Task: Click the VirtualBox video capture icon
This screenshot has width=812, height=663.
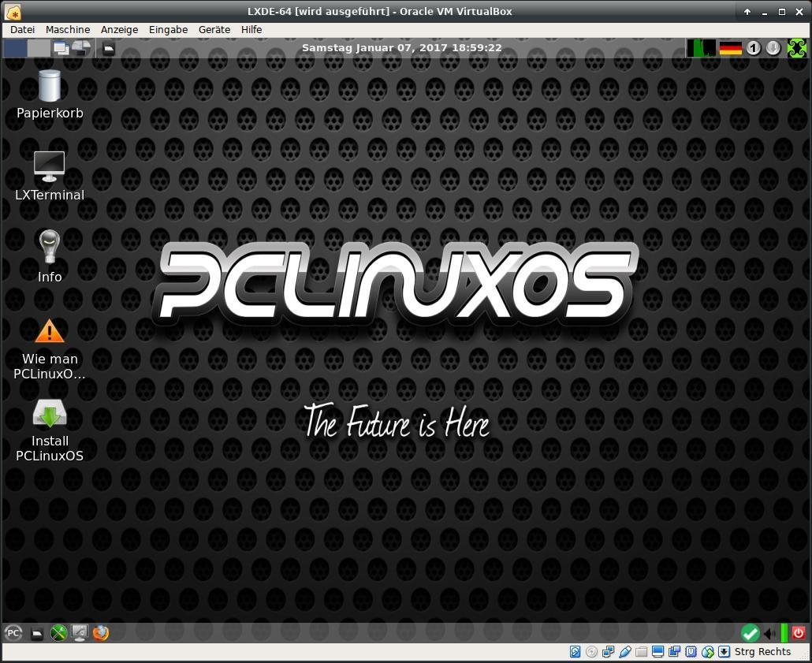Action: [674, 652]
